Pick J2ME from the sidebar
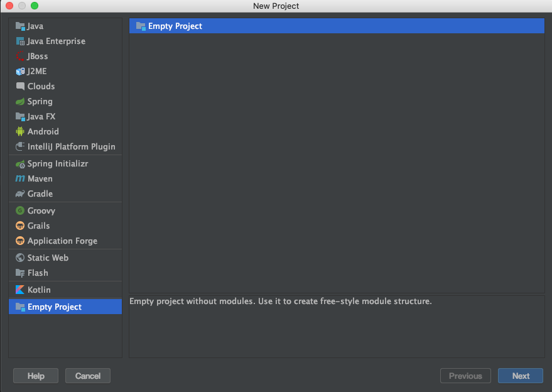This screenshot has width=552, height=392. click(65, 72)
